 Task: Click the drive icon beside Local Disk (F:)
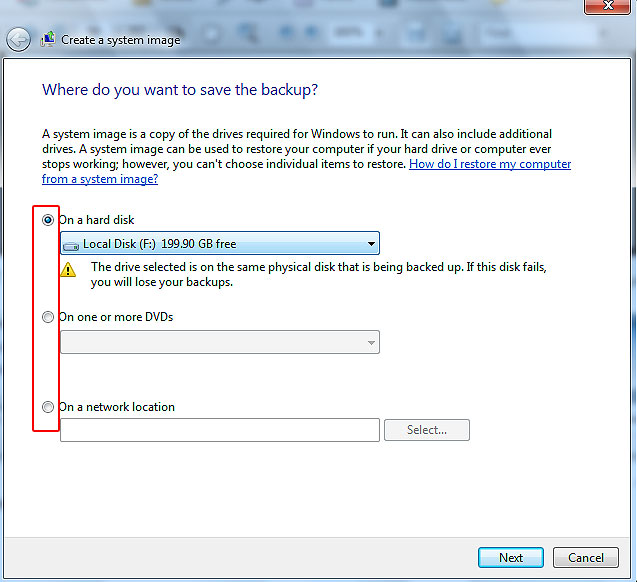[71, 244]
